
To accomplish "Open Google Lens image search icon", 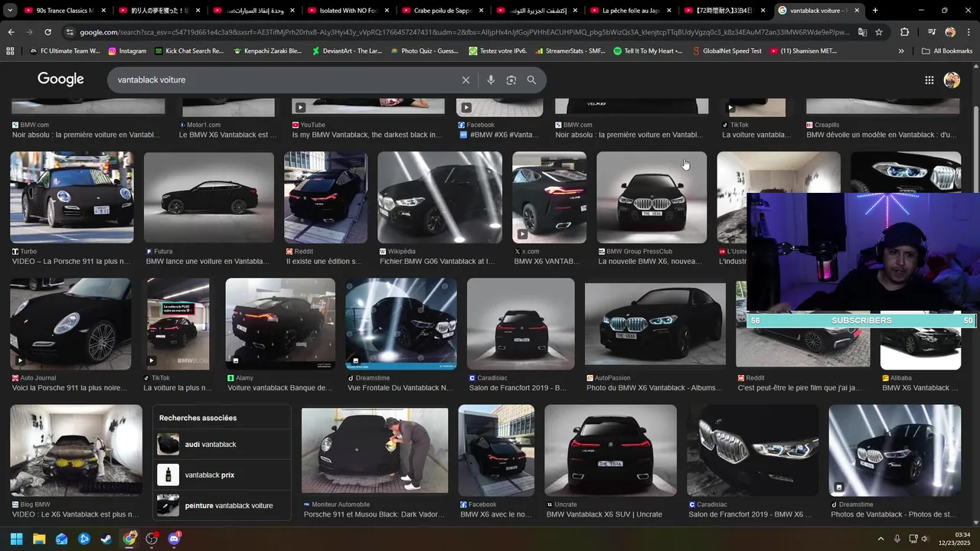I will click(511, 80).
